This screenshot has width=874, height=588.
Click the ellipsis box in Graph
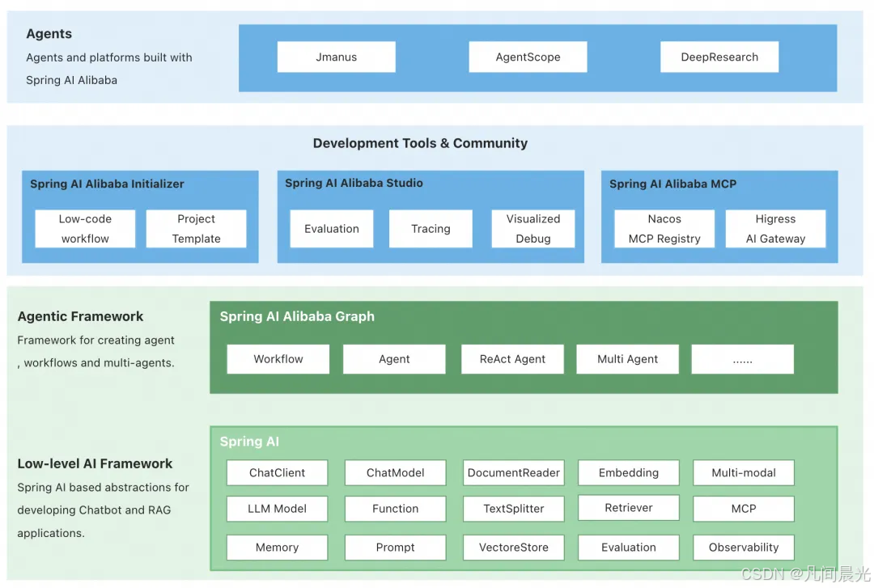[742, 359]
